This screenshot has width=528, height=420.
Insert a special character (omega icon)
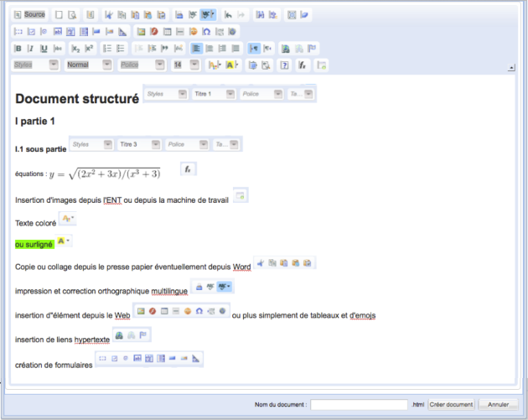pos(206,32)
